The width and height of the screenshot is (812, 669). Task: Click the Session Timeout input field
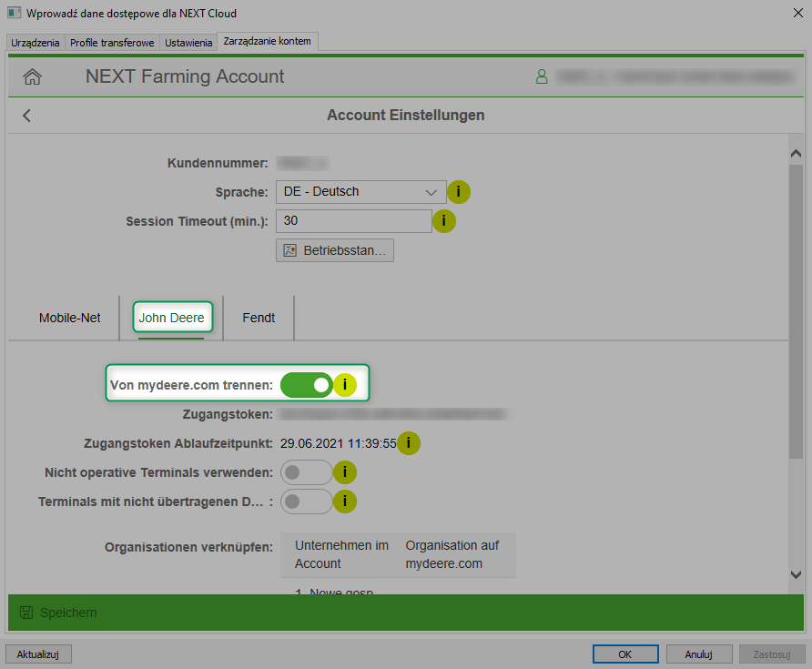click(x=354, y=221)
